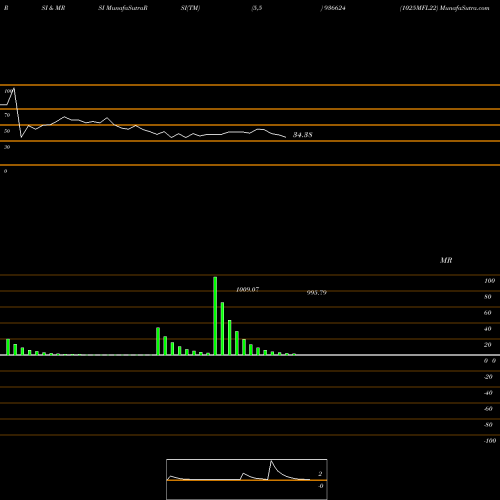This screenshot has height=500, width=500.
Task: Click the first green bar at left edge
Action: point(8,347)
